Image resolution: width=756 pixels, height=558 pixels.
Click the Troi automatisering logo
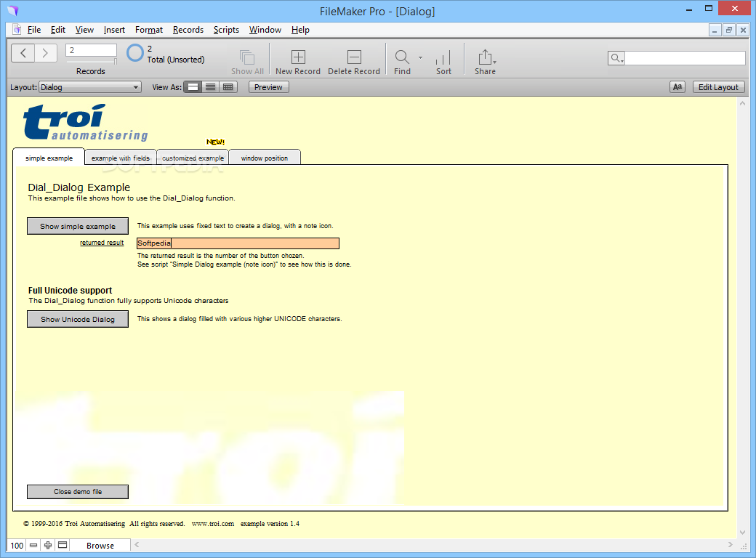point(85,122)
